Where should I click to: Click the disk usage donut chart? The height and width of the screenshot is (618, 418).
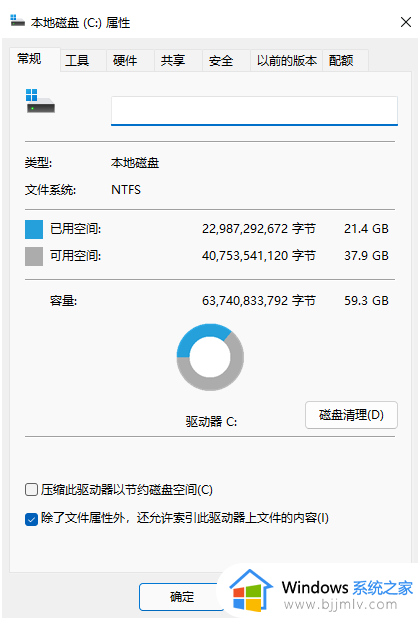(210, 357)
